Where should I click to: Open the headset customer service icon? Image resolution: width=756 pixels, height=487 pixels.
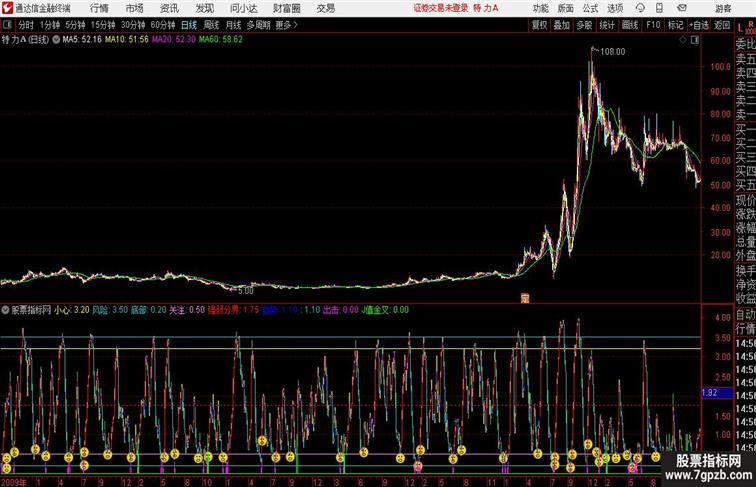click(x=640, y=8)
